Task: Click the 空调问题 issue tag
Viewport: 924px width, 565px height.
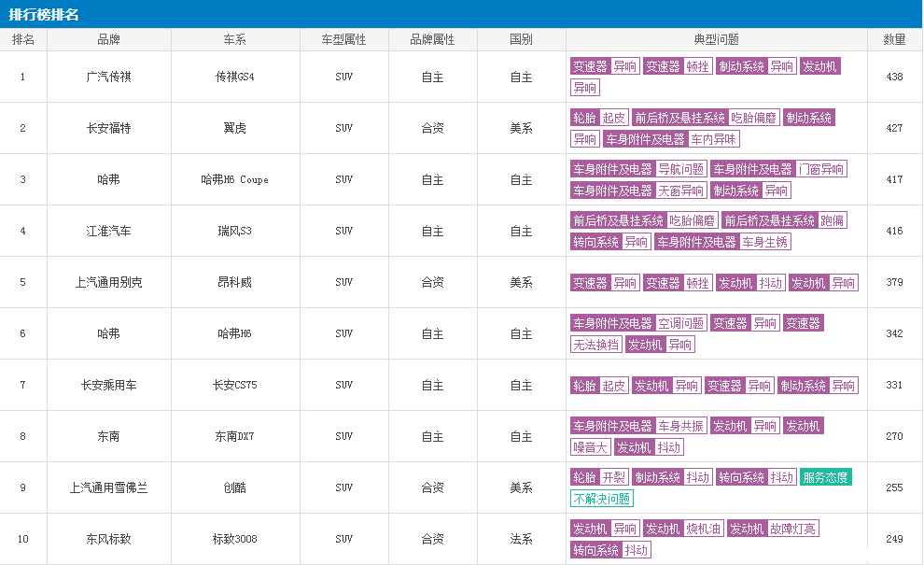Action: coord(680,323)
